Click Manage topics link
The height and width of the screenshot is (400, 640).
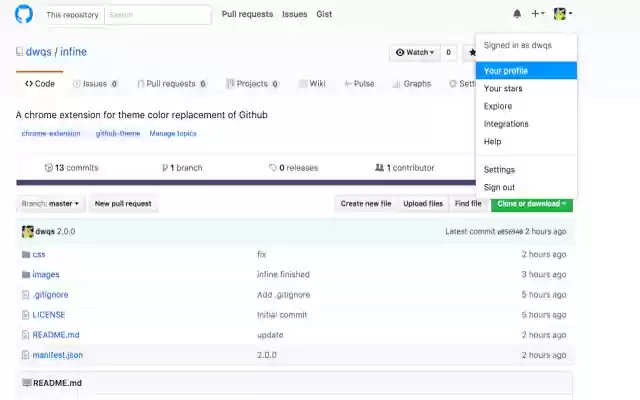pyautogui.click(x=173, y=133)
